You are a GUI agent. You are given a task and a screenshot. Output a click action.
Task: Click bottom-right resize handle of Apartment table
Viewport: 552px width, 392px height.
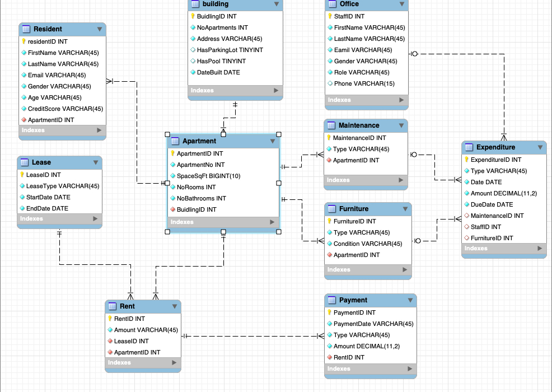pos(279,232)
